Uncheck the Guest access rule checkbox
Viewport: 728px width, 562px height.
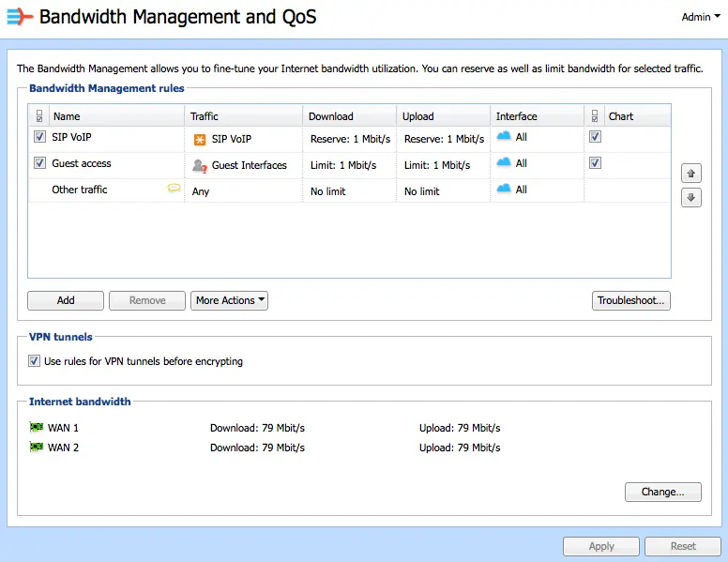tap(39, 162)
